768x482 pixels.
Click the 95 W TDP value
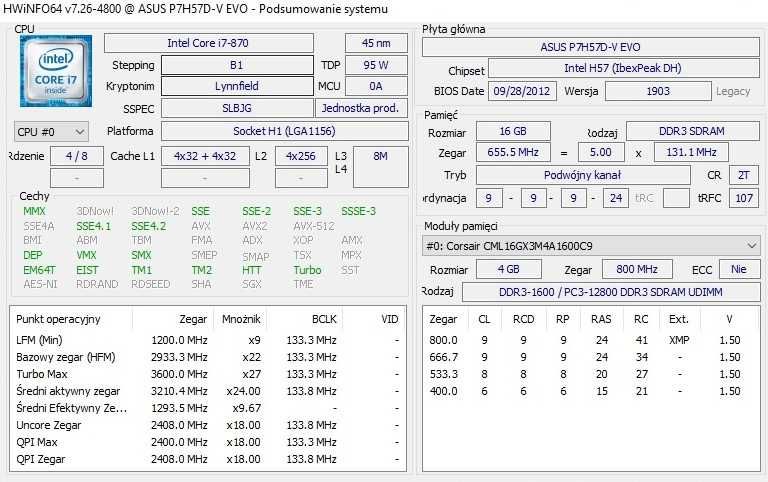376,65
